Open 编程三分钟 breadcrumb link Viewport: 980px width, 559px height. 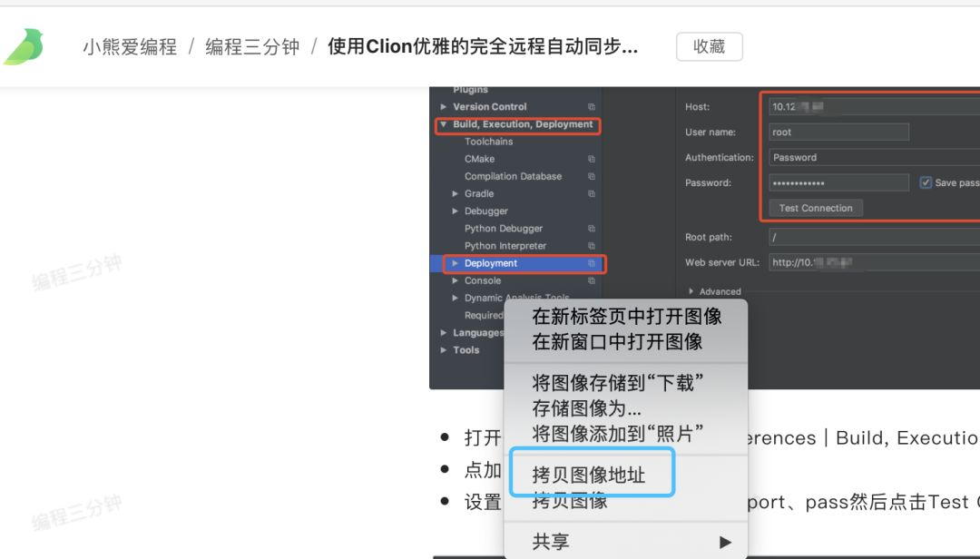252,47
